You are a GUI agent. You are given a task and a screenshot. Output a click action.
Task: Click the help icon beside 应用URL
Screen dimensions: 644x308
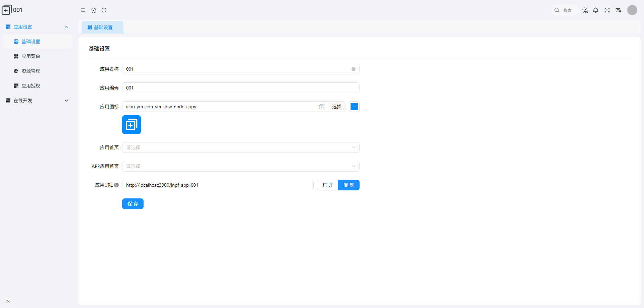pyautogui.click(x=116, y=185)
